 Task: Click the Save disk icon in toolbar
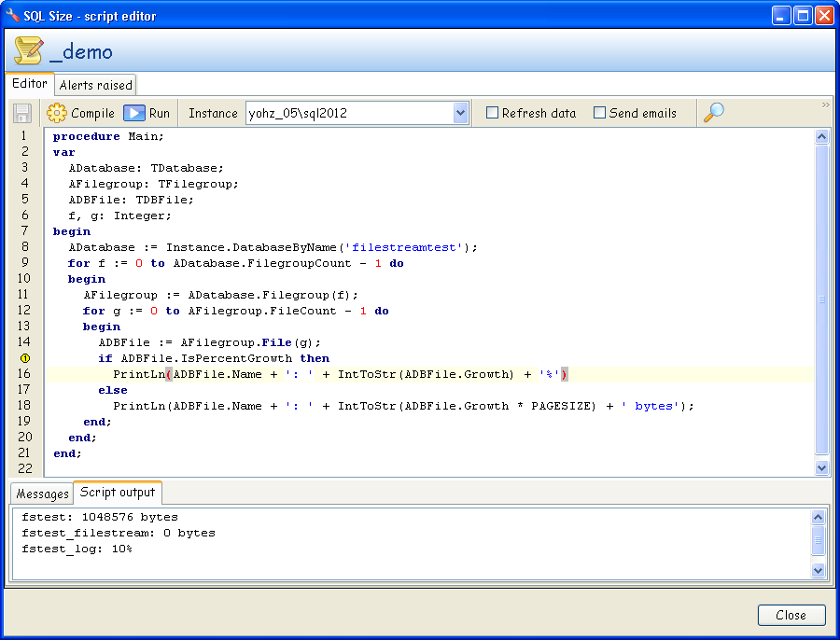click(x=22, y=113)
